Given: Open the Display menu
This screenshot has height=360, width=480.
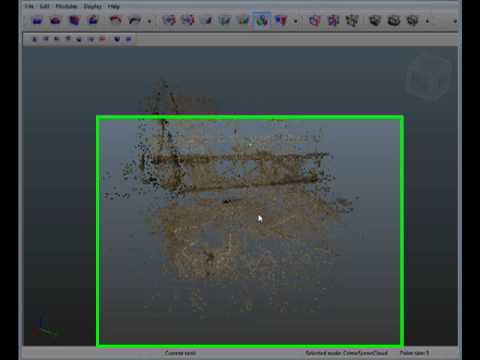Looking at the screenshot, I should 92,6.
